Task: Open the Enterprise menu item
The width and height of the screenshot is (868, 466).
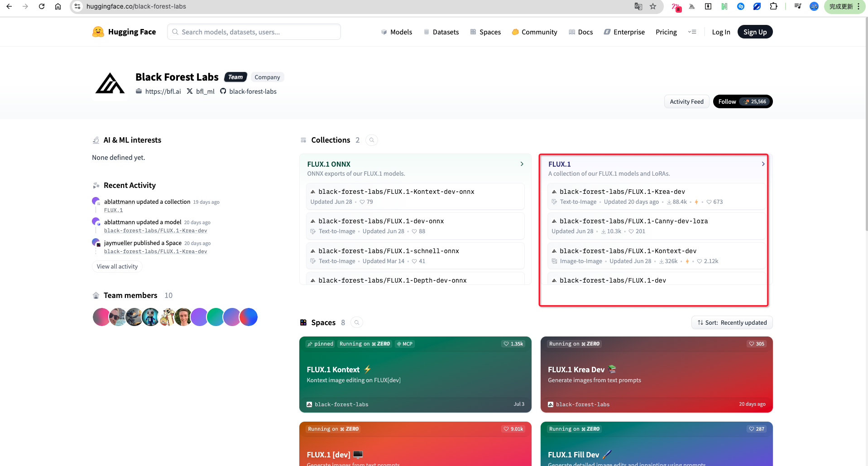Action: pos(624,32)
